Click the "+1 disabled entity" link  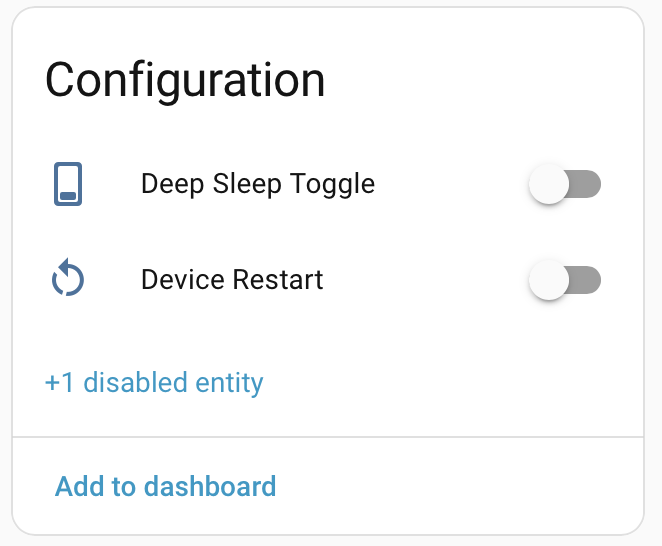pyautogui.click(x=154, y=383)
